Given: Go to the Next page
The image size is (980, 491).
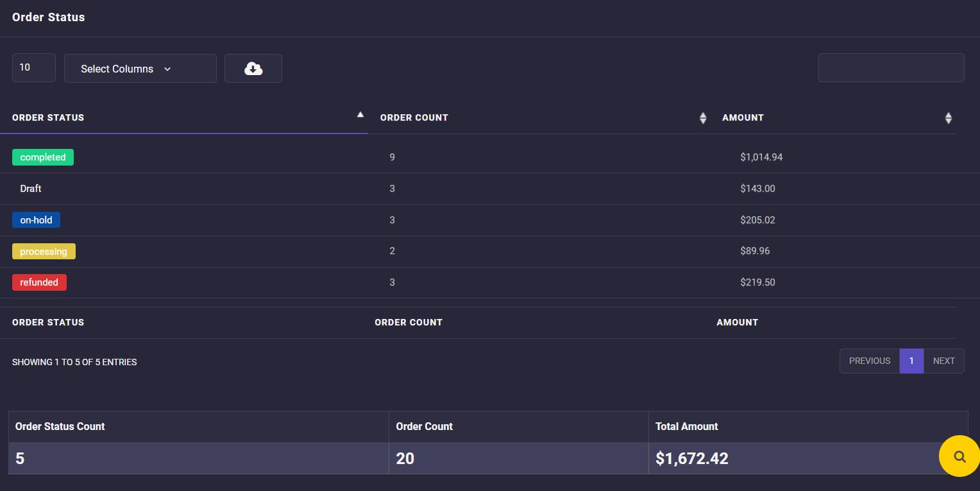Looking at the screenshot, I should (x=943, y=361).
